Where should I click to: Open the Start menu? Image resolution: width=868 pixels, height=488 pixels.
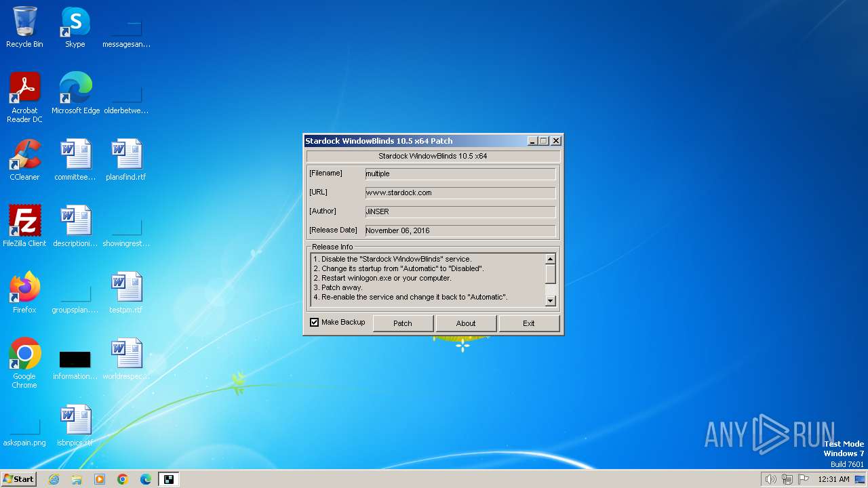[x=18, y=479]
